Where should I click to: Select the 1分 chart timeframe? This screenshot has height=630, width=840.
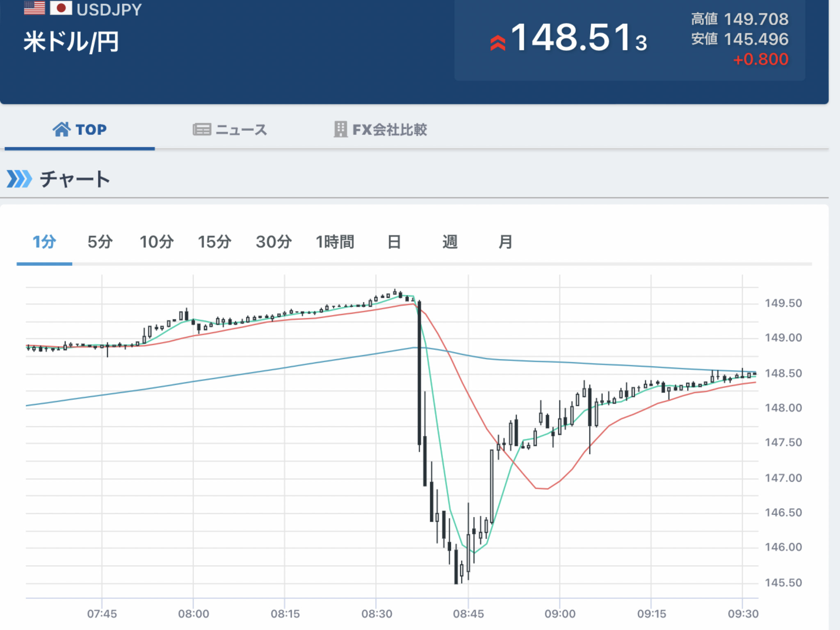[44, 242]
